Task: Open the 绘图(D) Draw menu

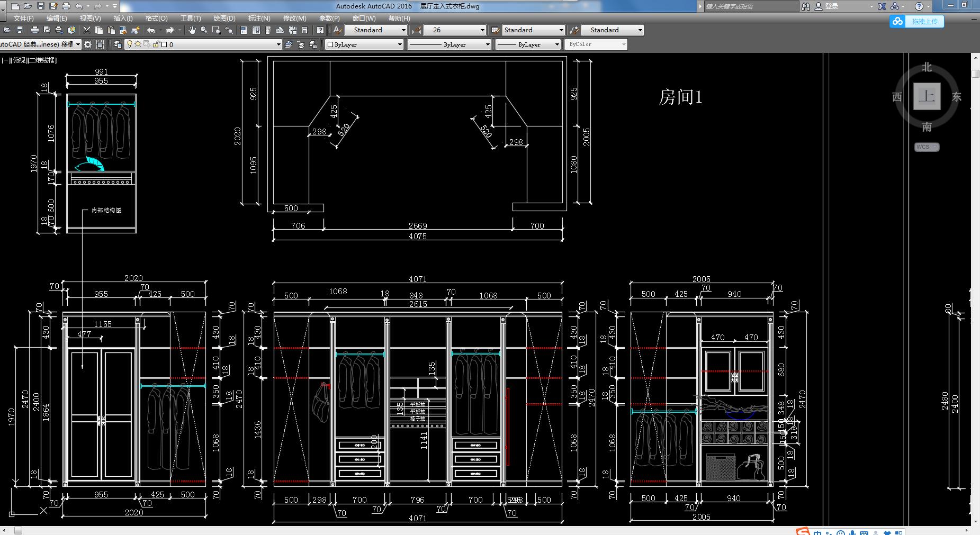Action: (x=224, y=18)
